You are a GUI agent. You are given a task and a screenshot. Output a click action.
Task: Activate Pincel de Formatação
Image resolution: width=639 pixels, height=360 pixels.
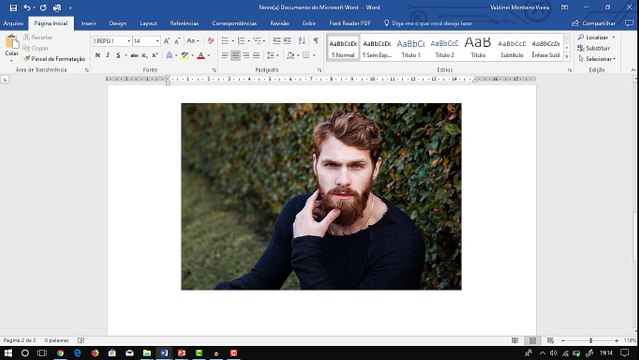[54, 59]
